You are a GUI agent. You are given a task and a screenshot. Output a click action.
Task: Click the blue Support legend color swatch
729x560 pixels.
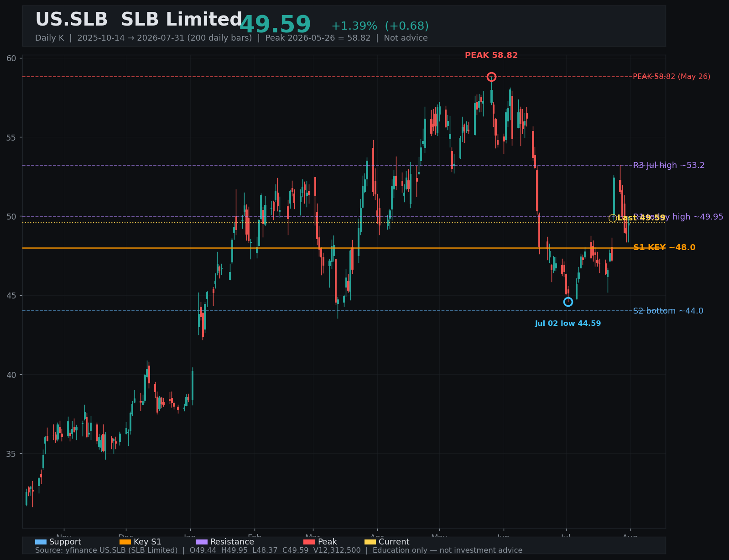click(41, 542)
